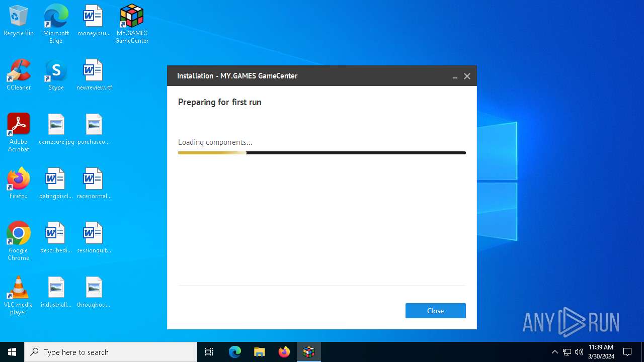644x362 pixels.
Task: Select the newreview.rtf file icon
Action: click(x=94, y=75)
